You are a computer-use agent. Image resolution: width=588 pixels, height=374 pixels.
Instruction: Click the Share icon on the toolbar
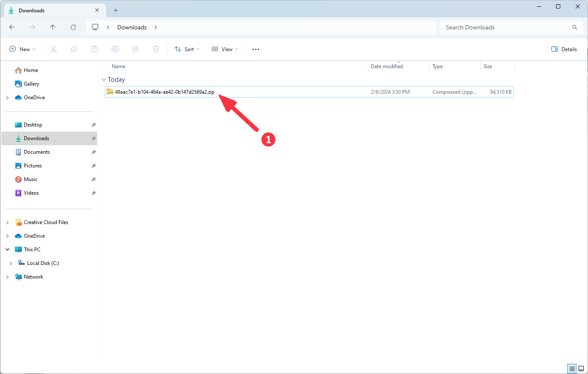pyautogui.click(x=135, y=49)
